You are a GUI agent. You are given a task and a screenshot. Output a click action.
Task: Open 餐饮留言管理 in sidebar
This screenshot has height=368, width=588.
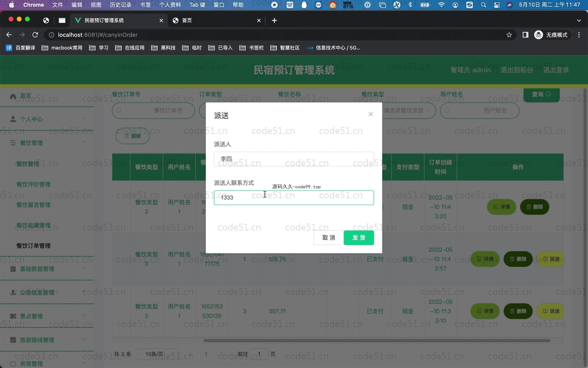pos(33,205)
